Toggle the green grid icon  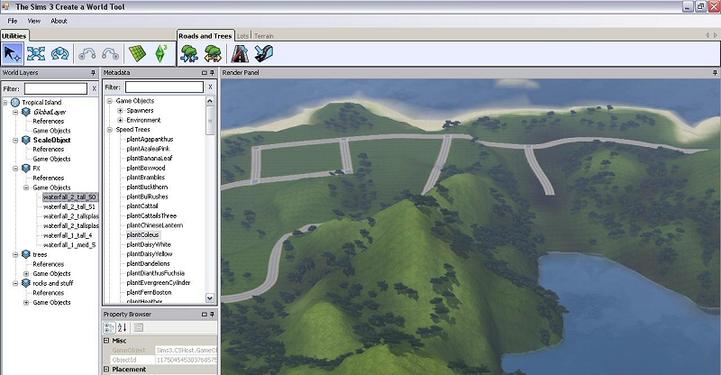[x=137, y=54]
